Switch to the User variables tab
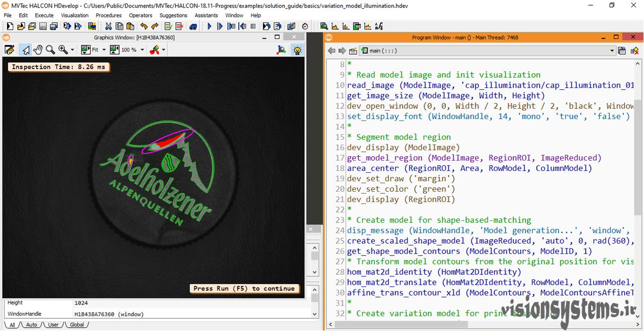The image size is (644, 331). pyautogui.click(x=53, y=324)
